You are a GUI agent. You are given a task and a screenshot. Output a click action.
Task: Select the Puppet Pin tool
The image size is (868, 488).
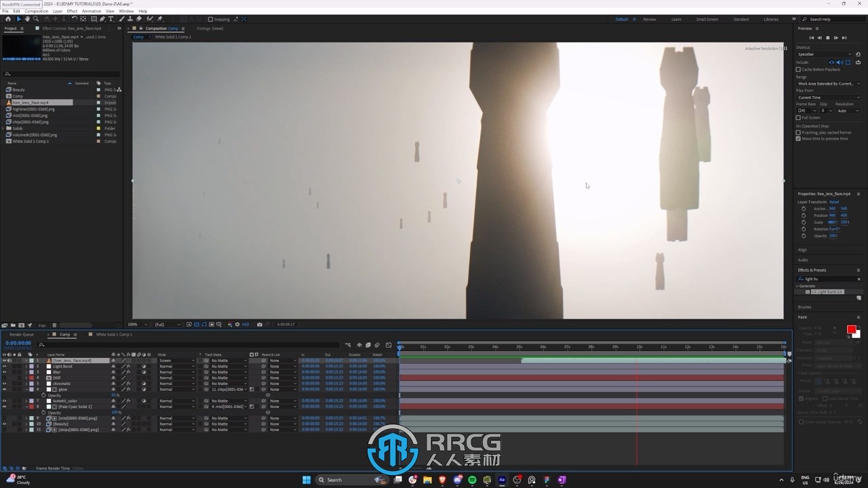159,19
